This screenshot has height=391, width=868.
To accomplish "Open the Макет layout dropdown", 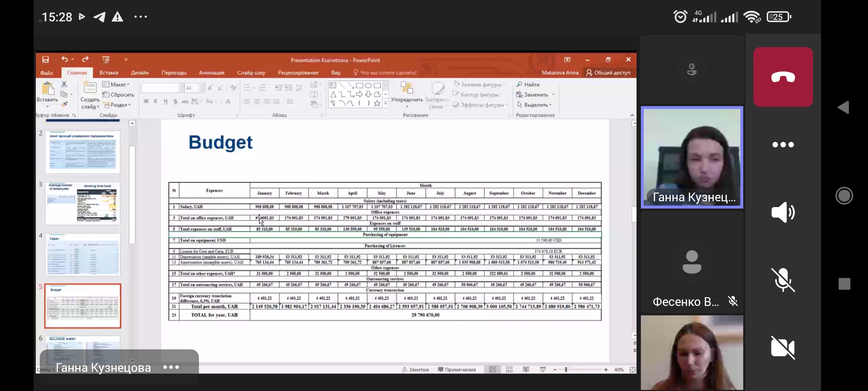I will pyautogui.click(x=116, y=84).
